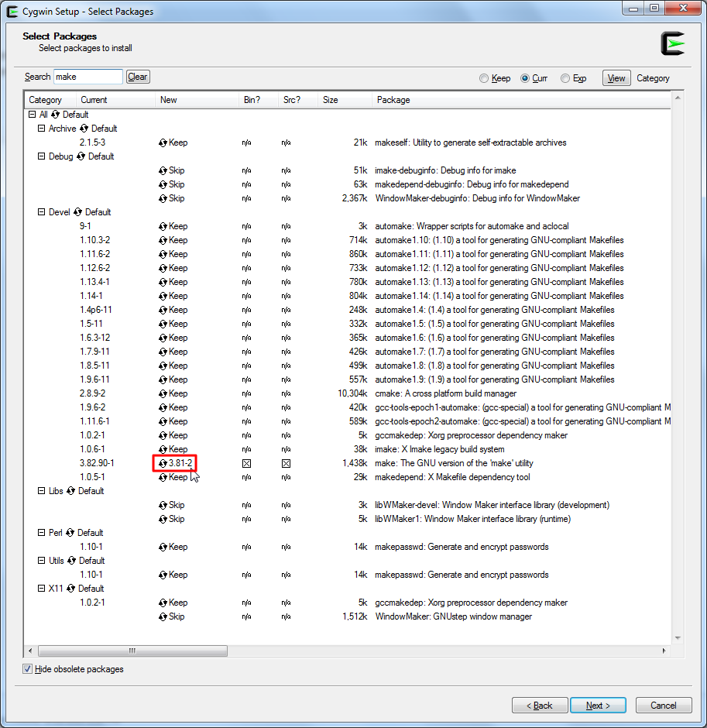Screen dimensions: 707x728
Task: Cancel the Cygwin setup
Action: click(664, 706)
